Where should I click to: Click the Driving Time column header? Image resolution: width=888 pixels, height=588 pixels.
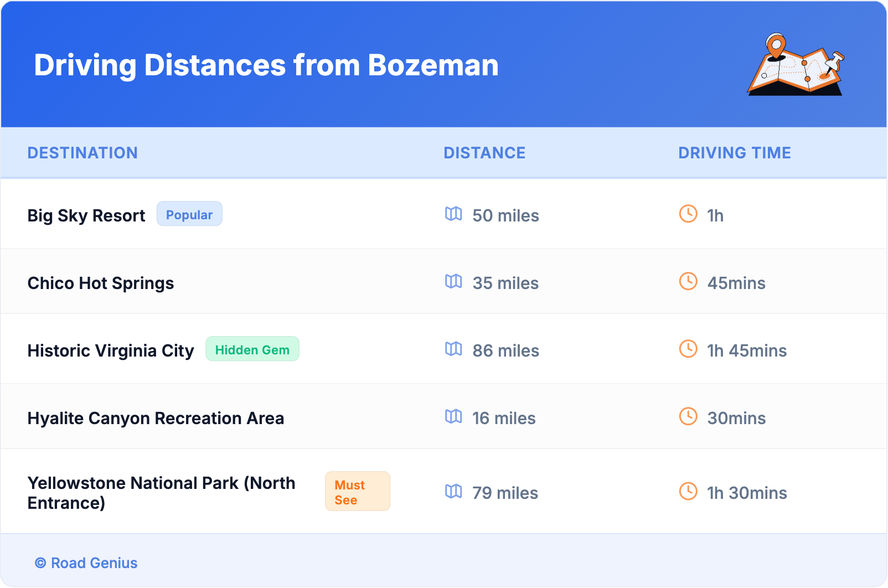point(734,153)
